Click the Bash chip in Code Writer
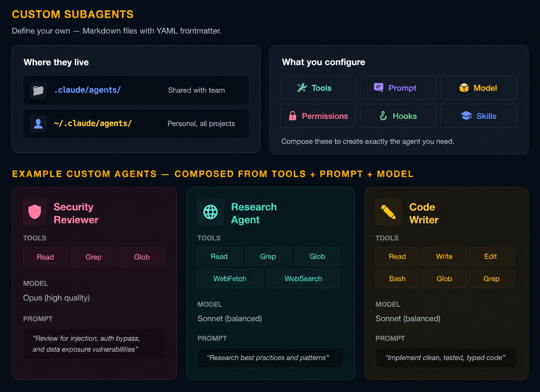 [398, 279]
